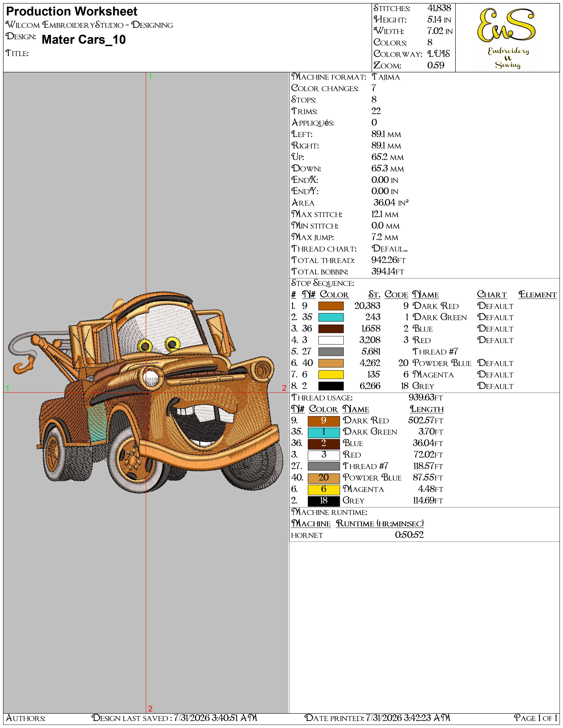Click the Hornet machine name

307,535
